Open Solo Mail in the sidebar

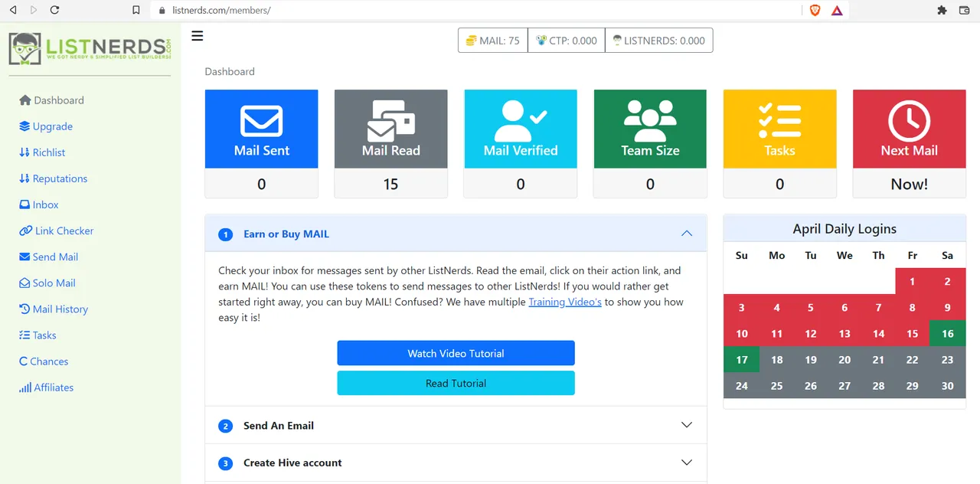point(47,283)
